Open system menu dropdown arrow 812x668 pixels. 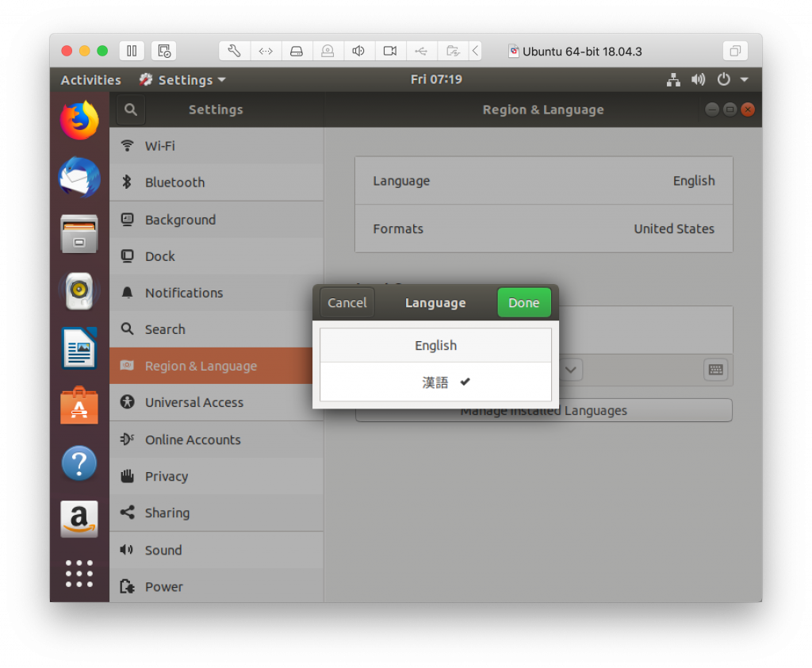(x=744, y=80)
